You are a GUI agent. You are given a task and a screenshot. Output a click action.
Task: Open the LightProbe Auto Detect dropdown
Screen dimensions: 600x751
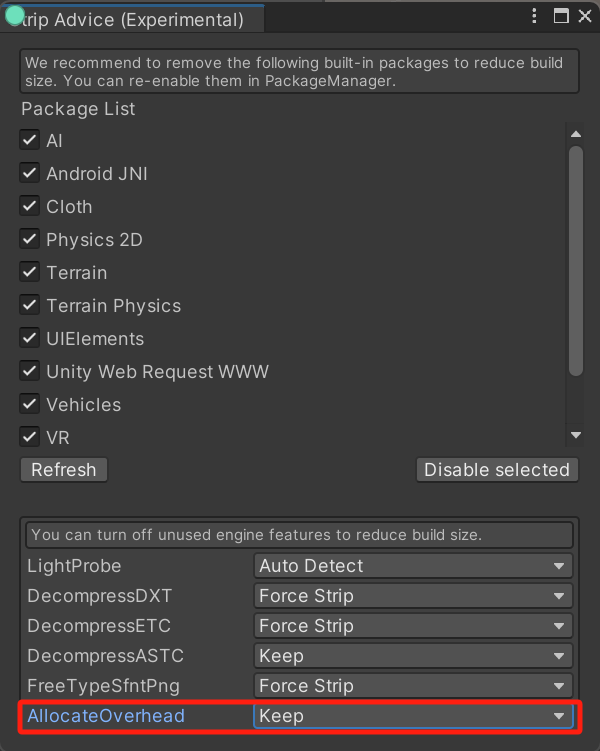(413, 566)
